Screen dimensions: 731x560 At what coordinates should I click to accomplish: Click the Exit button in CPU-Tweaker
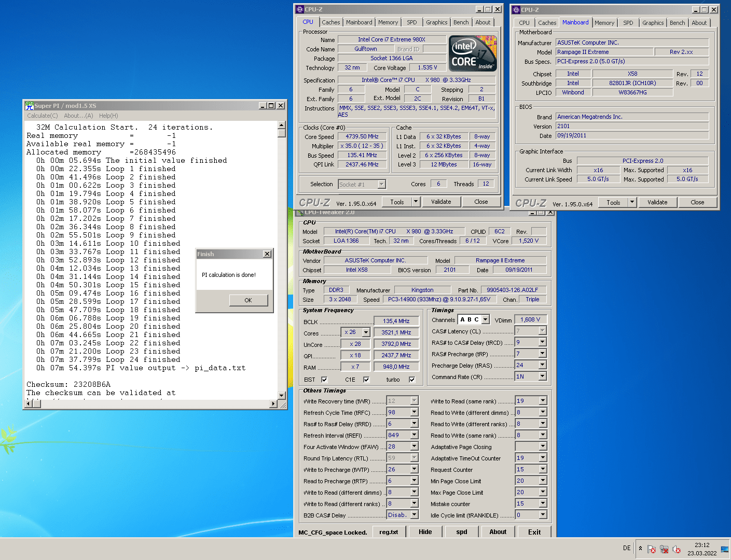(534, 532)
